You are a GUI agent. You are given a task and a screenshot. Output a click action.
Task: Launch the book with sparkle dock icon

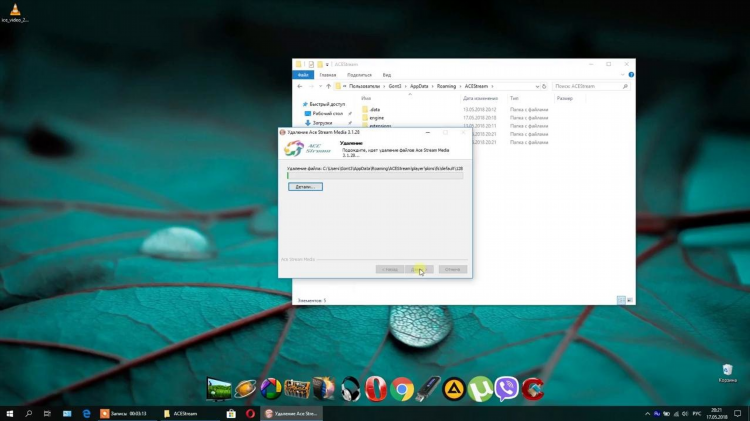tap(324, 388)
